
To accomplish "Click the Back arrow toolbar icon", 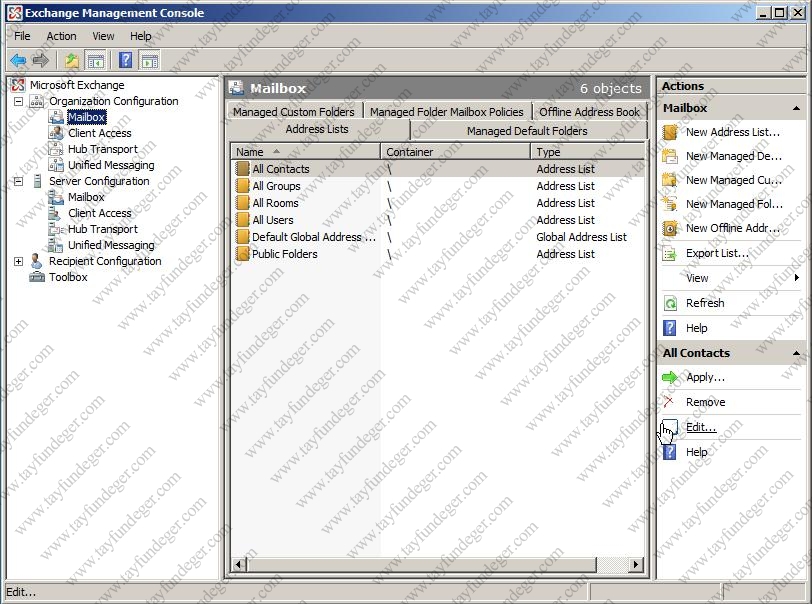I will coord(18,61).
